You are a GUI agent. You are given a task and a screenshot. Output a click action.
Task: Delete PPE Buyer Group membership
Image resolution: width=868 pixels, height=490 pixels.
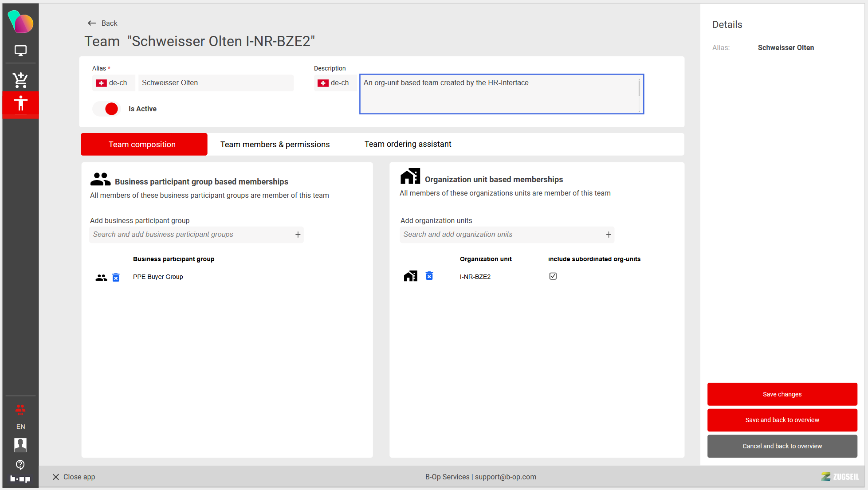click(116, 277)
